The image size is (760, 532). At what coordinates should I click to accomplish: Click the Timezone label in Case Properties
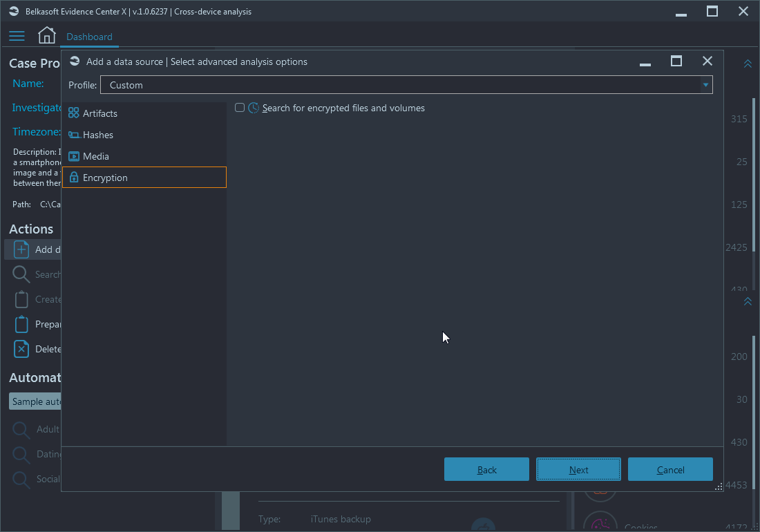37,132
